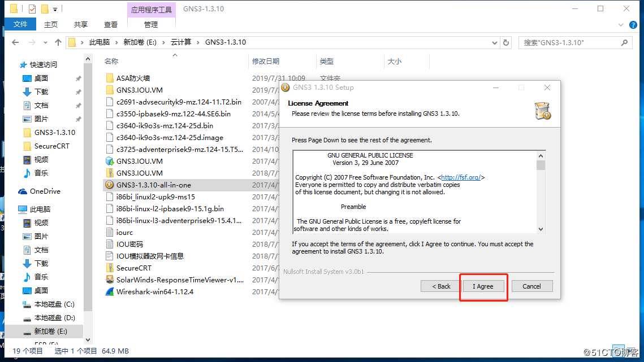Open the 文件 ribbon tab
Image resolution: width=644 pixels, height=362 pixels.
coord(20,24)
